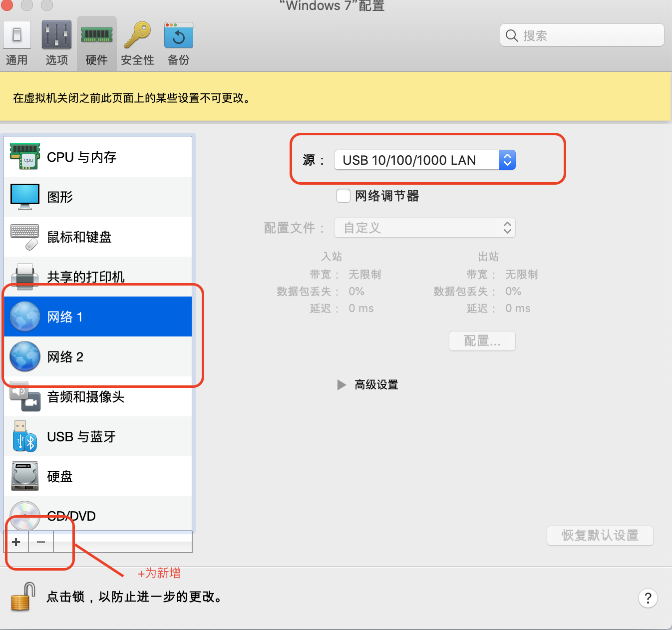Open the 源 USB LAN dropdown
Viewport: 672px width, 630px height.
[x=425, y=160]
